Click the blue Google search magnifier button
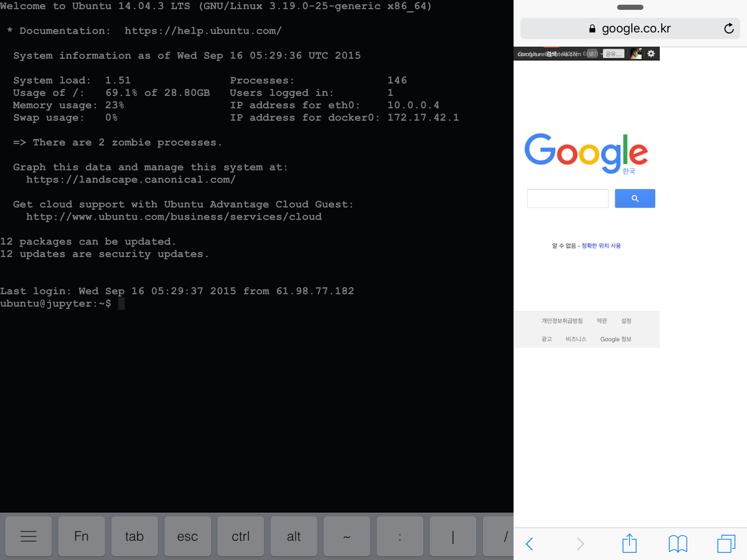 pyautogui.click(x=635, y=198)
